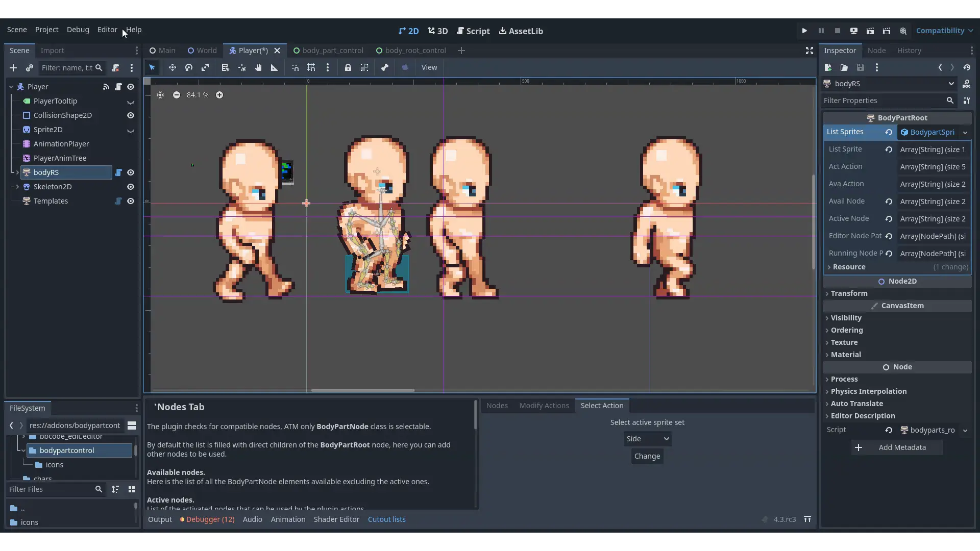Activate the Pan Mode hand tool
This screenshot has height=551, width=980.
(x=258, y=67)
